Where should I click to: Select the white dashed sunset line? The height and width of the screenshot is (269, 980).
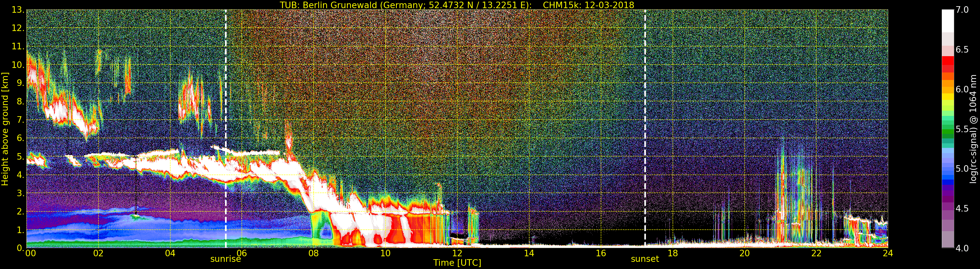click(x=645, y=129)
